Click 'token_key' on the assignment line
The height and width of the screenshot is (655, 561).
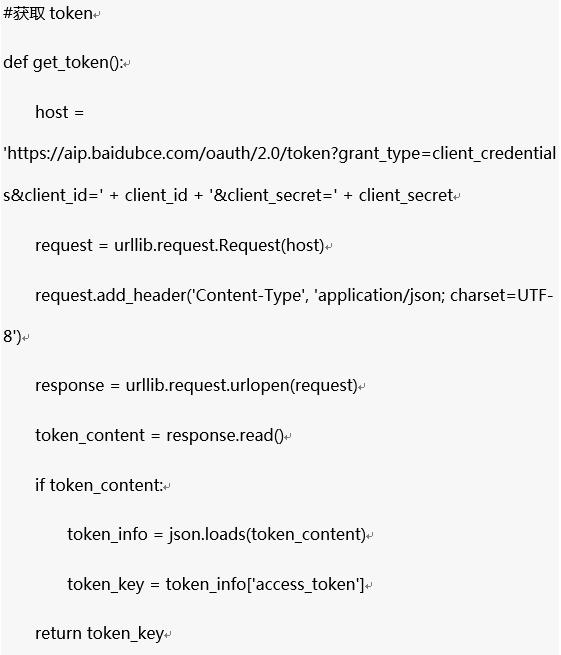pos(106,584)
